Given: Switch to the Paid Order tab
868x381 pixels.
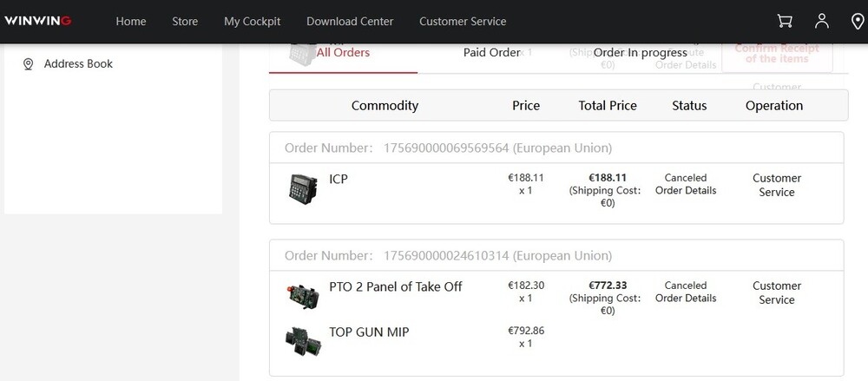Looking at the screenshot, I should [491, 53].
